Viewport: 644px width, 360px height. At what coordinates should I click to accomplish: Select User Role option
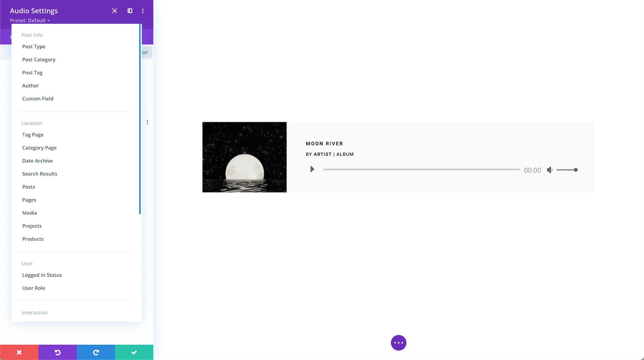(34, 288)
